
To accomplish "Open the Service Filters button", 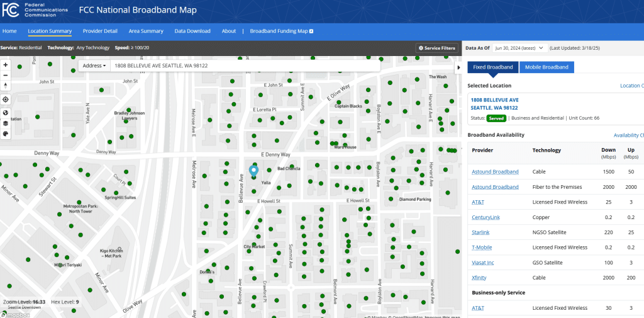I will tap(436, 48).
